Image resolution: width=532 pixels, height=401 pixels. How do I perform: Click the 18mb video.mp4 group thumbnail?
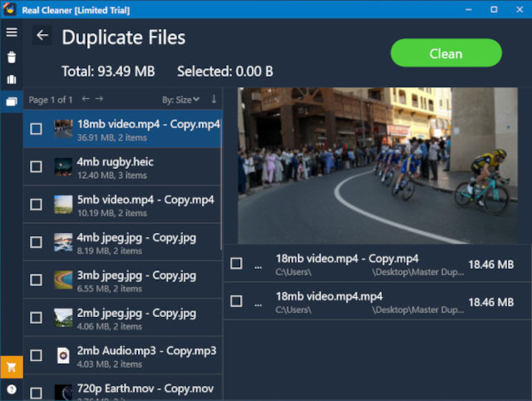(x=63, y=129)
